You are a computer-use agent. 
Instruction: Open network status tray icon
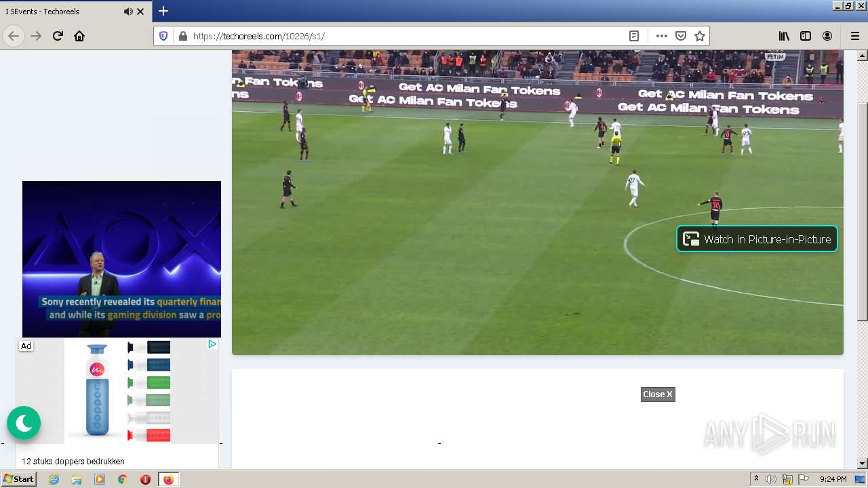click(x=787, y=479)
